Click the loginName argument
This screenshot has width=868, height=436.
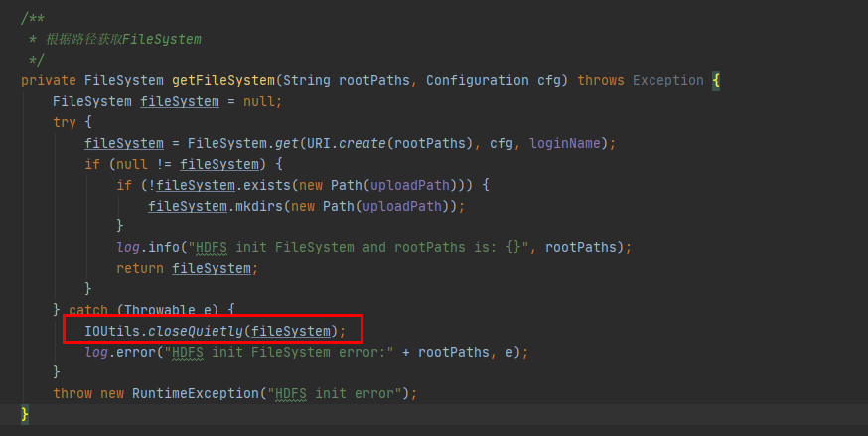pyautogui.click(x=565, y=143)
